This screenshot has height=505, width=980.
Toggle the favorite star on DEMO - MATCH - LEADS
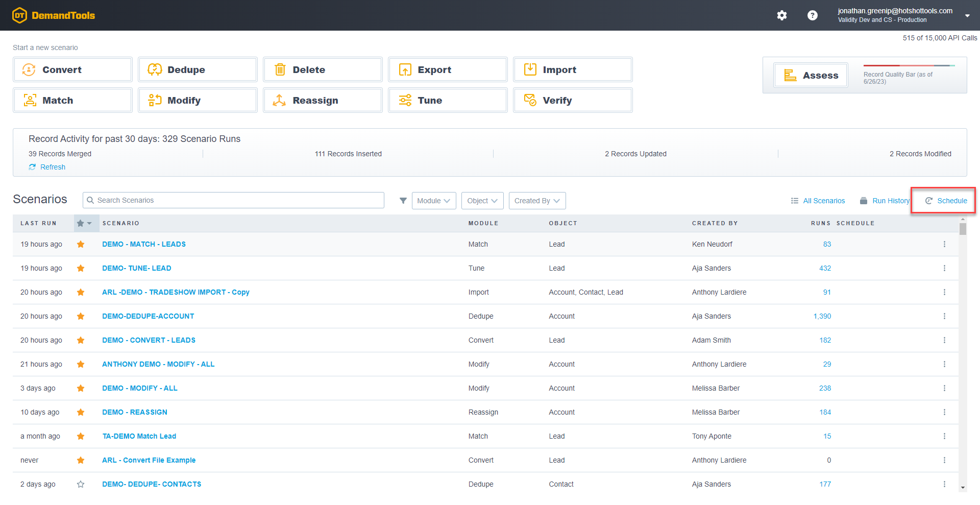click(x=80, y=244)
